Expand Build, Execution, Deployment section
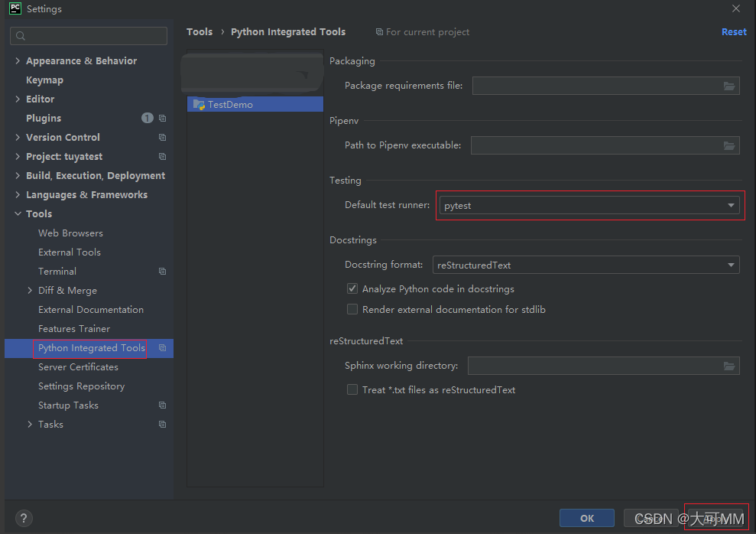The image size is (756, 534). [18, 176]
